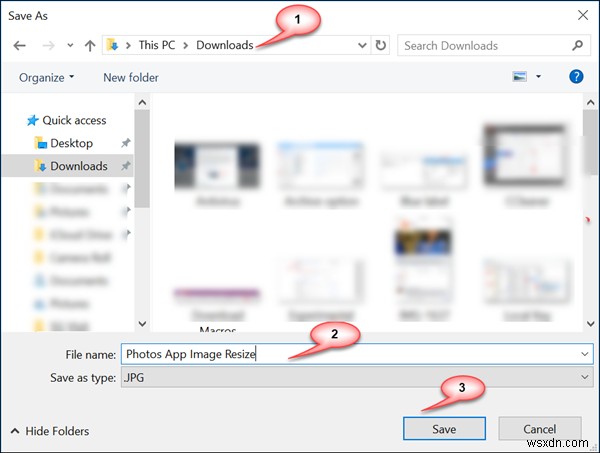Image resolution: width=600 pixels, height=453 pixels.
Task: Open Desktop in the navigation pane
Action: [x=72, y=143]
